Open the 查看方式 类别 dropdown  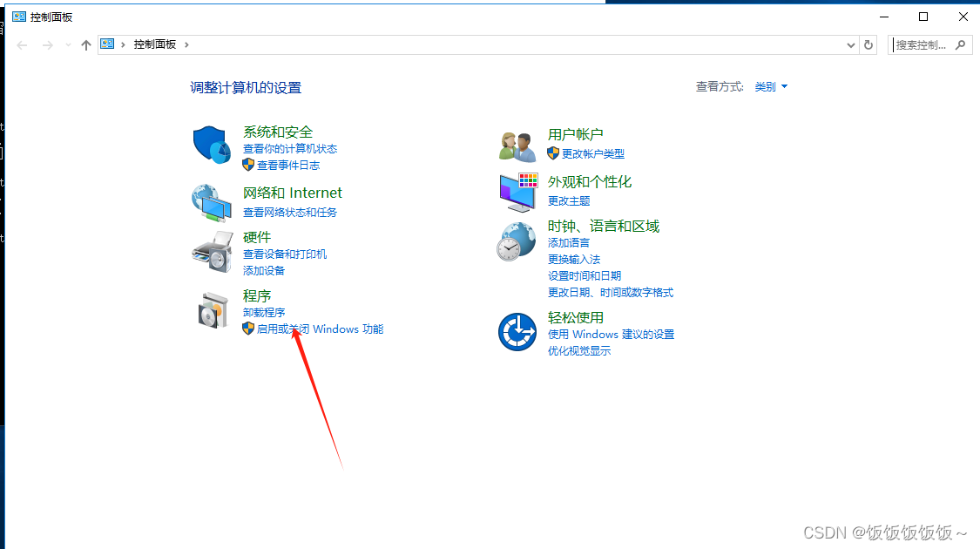click(x=770, y=86)
